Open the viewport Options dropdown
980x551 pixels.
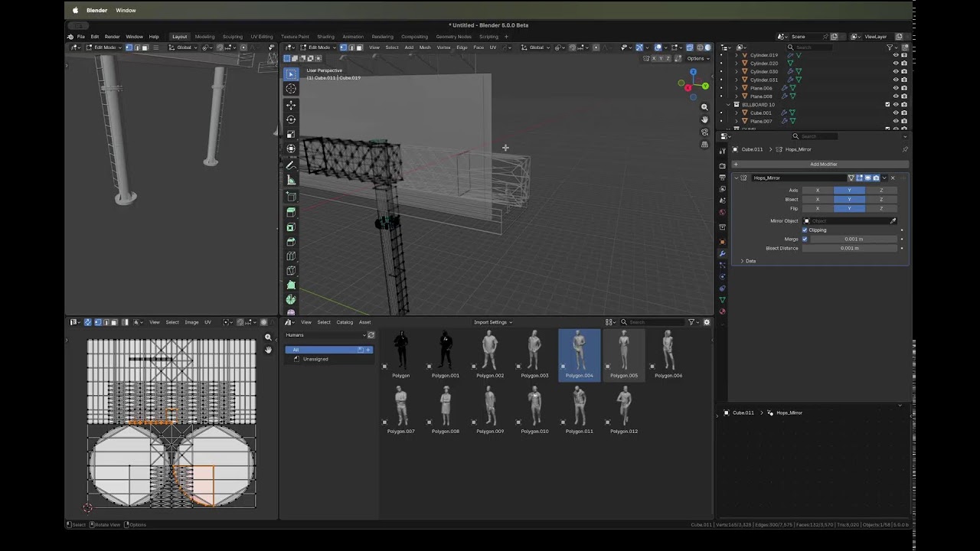[697, 58]
